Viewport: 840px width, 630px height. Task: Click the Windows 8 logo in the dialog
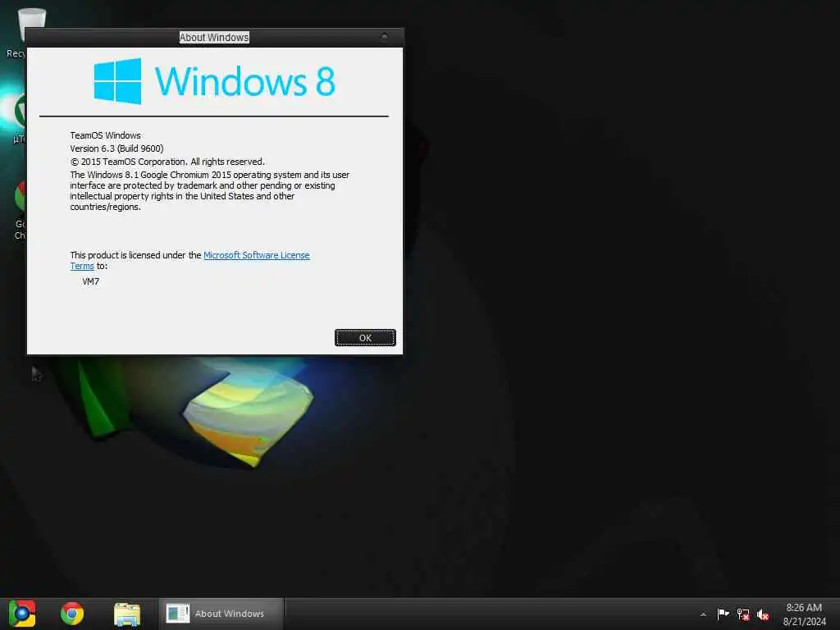[214, 81]
